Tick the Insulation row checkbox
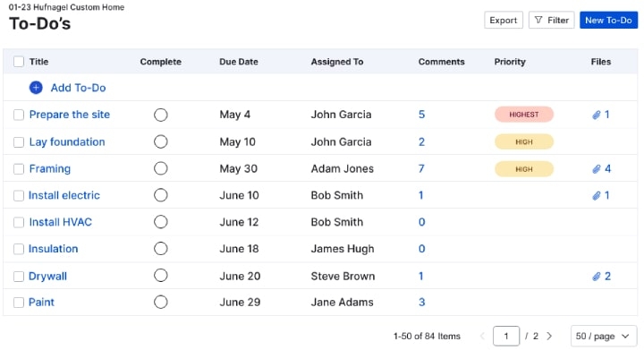The width and height of the screenshot is (644, 350). tap(19, 249)
